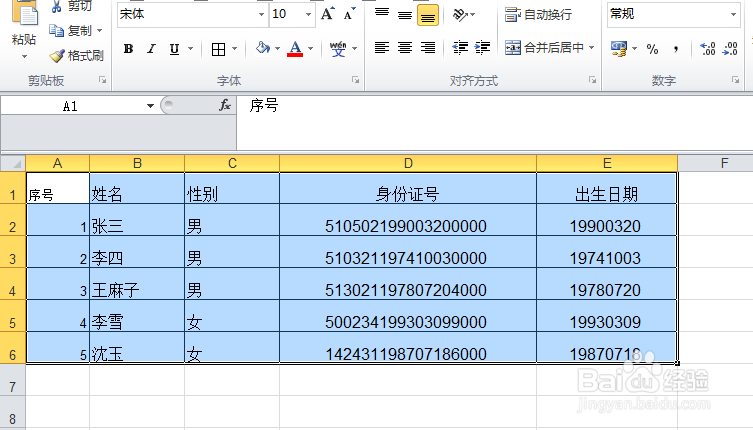
Task: Click cell with ID 510502199003200000
Action: coord(408,220)
